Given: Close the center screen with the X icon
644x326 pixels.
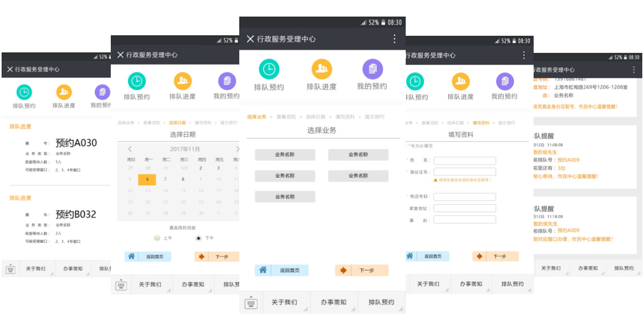Looking at the screenshot, I should (x=250, y=39).
